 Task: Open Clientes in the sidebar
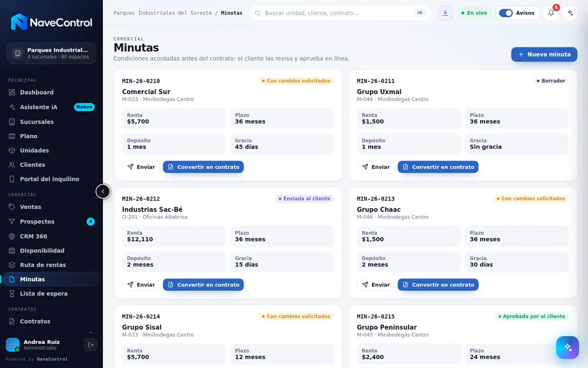tap(51, 165)
